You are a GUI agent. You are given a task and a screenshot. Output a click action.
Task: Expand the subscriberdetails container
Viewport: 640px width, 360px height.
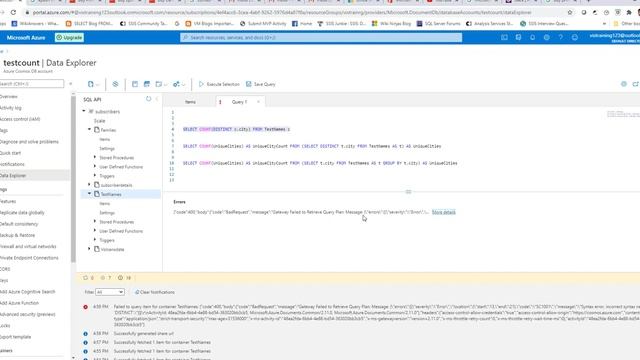click(89, 185)
